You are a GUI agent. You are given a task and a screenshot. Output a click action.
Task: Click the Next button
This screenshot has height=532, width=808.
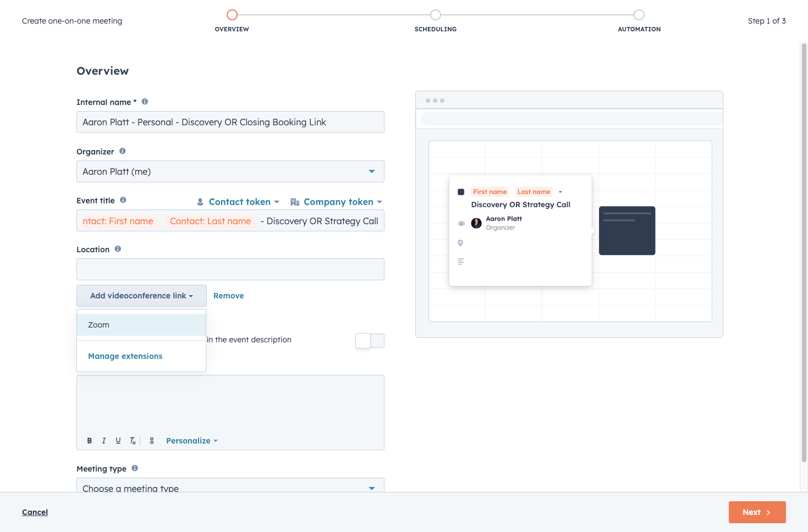click(757, 512)
